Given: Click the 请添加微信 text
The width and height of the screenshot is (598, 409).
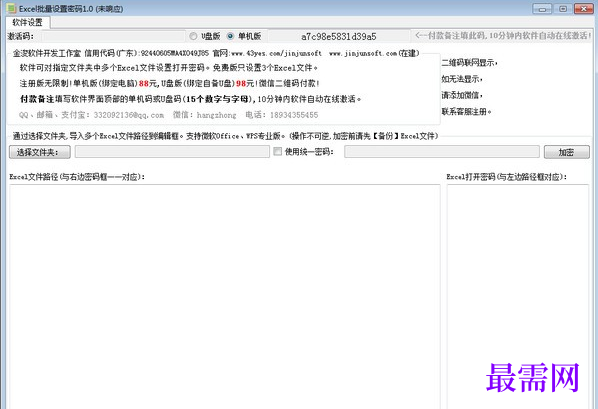Looking at the screenshot, I should click(462, 95).
